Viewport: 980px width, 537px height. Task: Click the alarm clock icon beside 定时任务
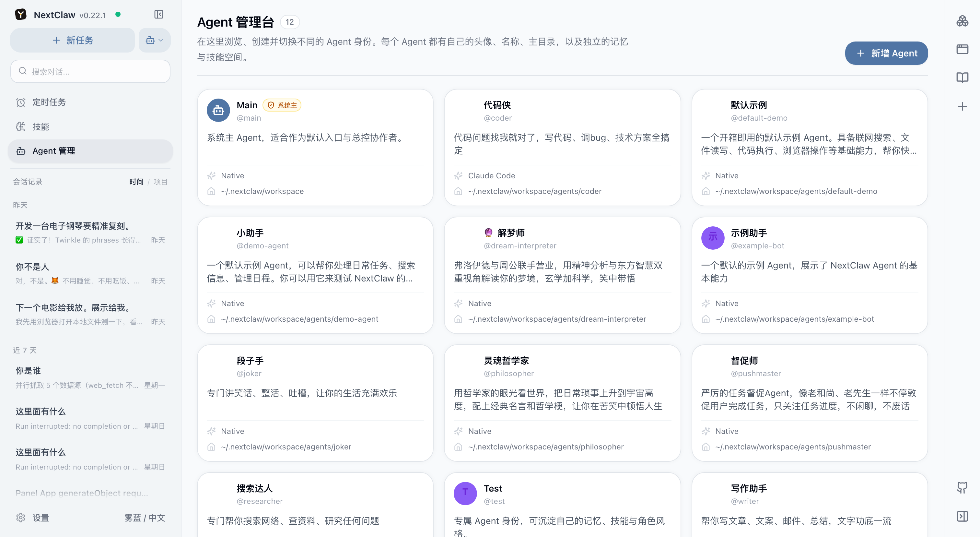coord(20,102)
